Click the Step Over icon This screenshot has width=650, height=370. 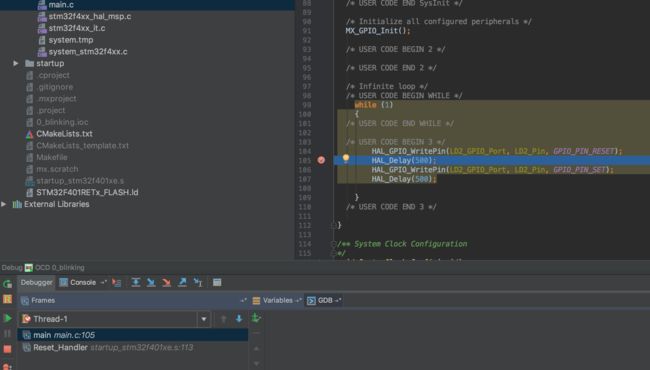136,283
